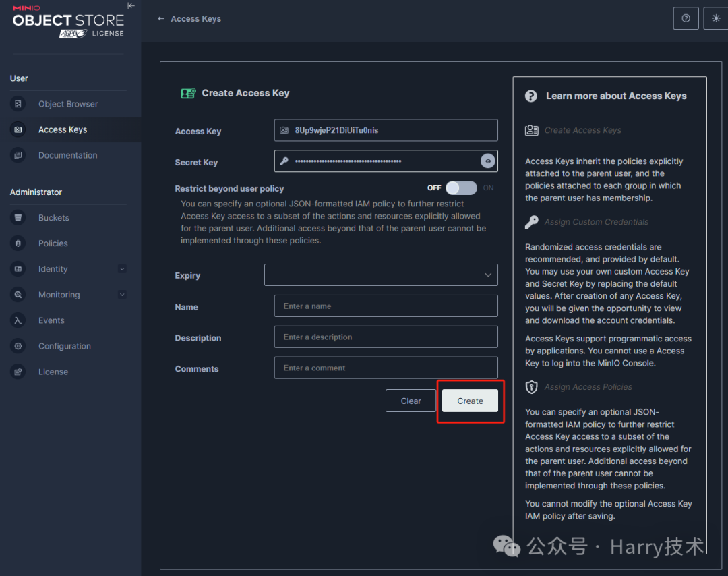This screenshot has width=728, height=576.
Task: Click the Assign Custom Credentials key icon
Action: (x=532, y=222)
